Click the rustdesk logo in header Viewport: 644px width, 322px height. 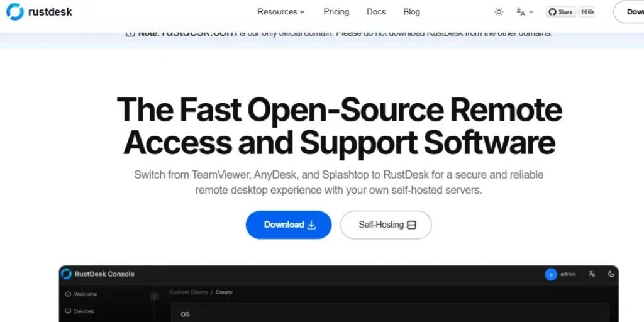pyautogui.click(x=40, y=12)
